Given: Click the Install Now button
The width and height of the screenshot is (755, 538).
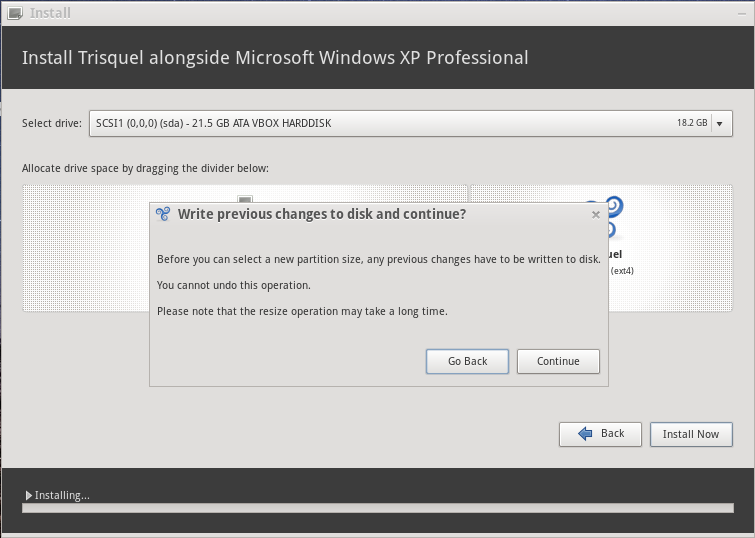Looking at the screenshot, I should pos(691,434).
